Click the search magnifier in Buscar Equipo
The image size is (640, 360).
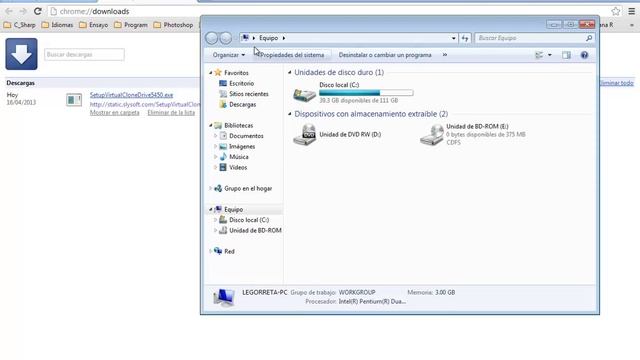point(589,38)
